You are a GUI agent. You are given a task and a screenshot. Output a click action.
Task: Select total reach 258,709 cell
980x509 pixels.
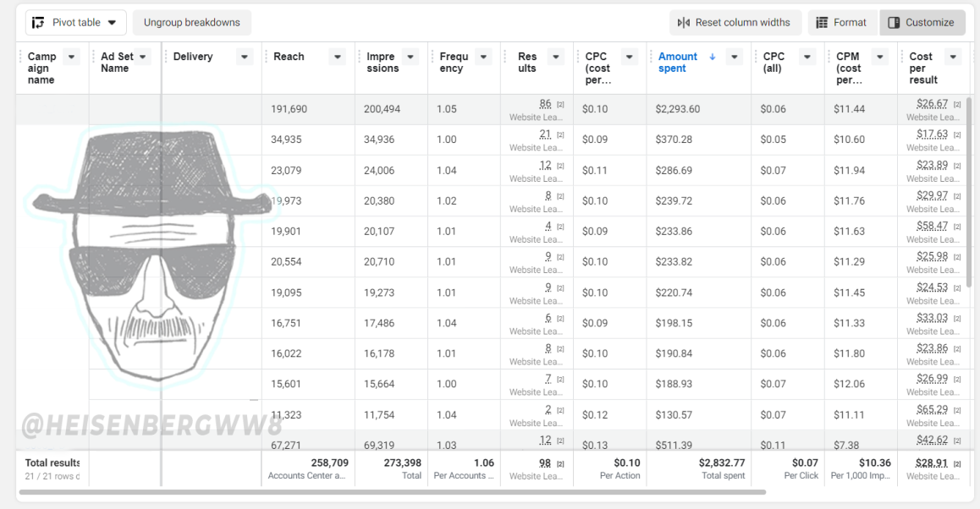coord(308,469)
